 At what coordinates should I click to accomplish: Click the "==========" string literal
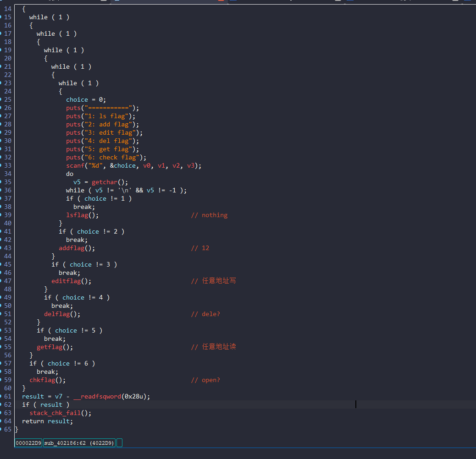(x=108, y=108)
